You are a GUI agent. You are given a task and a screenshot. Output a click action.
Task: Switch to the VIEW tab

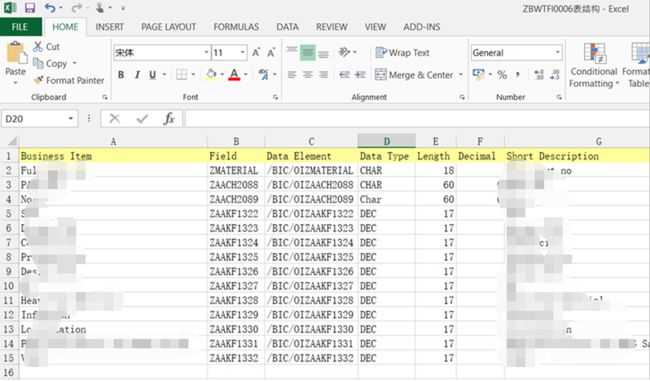coord(375,27)
